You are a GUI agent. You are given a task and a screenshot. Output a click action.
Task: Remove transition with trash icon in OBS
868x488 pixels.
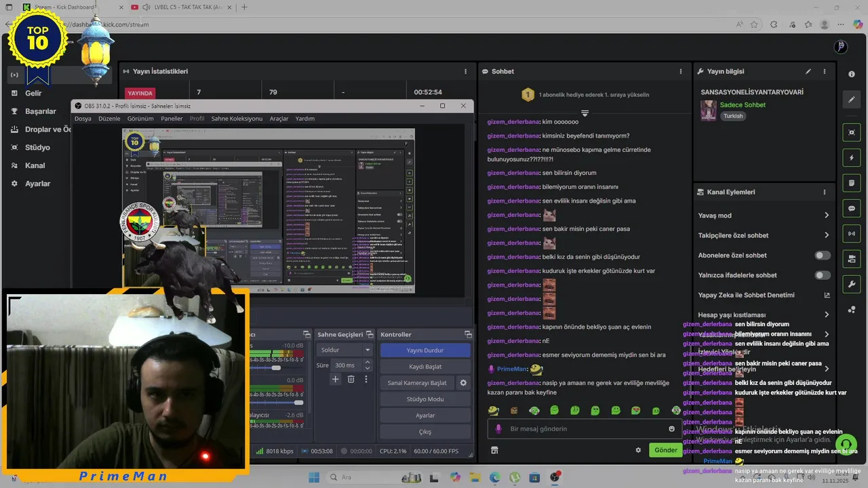(x=351, y=380)
